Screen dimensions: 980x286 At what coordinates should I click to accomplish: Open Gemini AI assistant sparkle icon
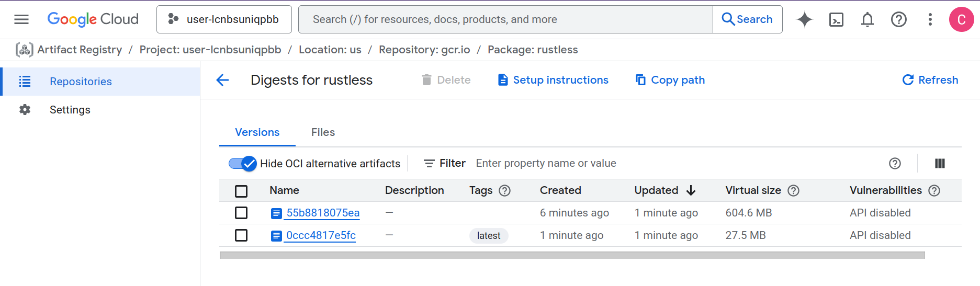(804, 19)
